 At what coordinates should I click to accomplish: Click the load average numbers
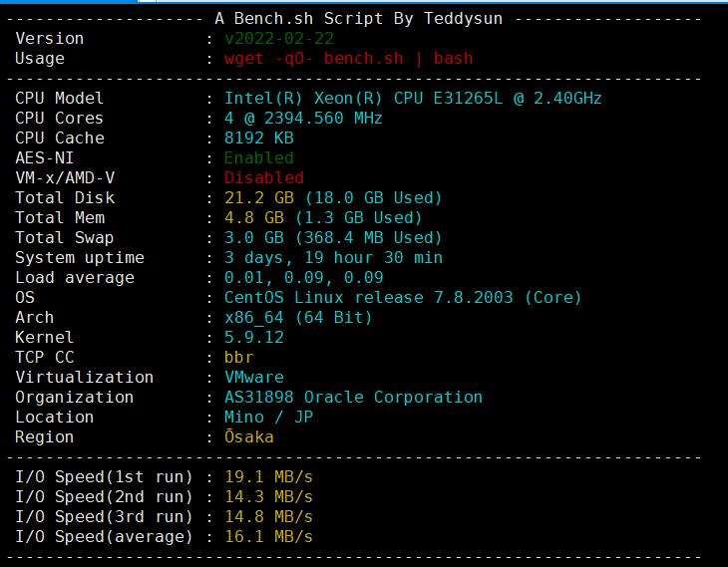coord(303,277)
